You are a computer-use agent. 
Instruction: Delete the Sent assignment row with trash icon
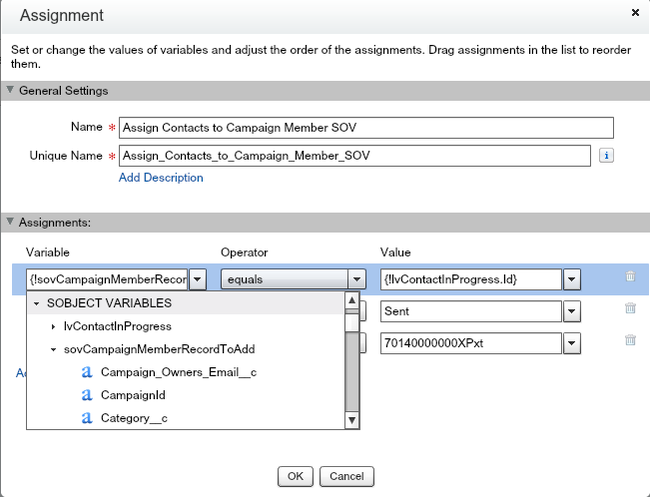pos(629,311)
